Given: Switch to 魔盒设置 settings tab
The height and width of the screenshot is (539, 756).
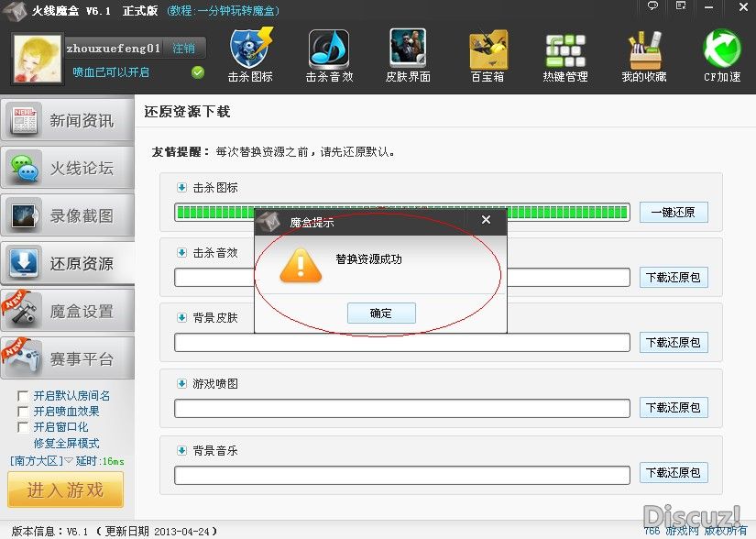Looking at the screenshot, I should point(68,311).
